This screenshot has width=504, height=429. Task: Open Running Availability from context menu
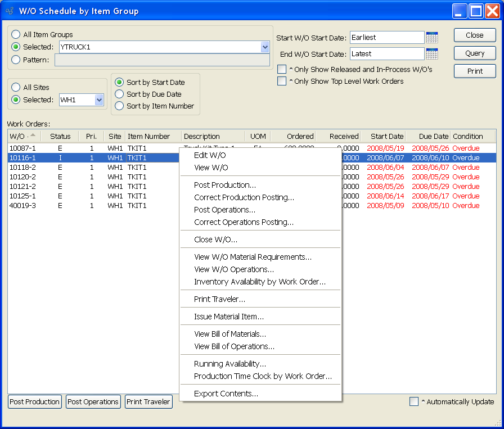(229, 364)
